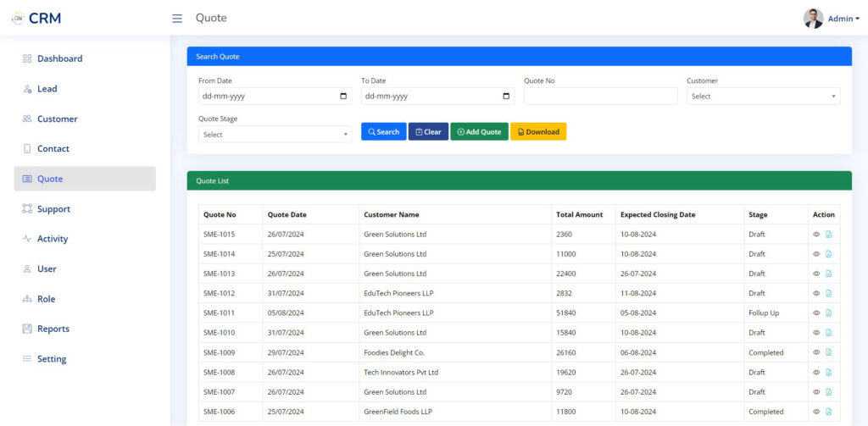Click the From Date input field
868x426 pixels.
click(275, 97)
